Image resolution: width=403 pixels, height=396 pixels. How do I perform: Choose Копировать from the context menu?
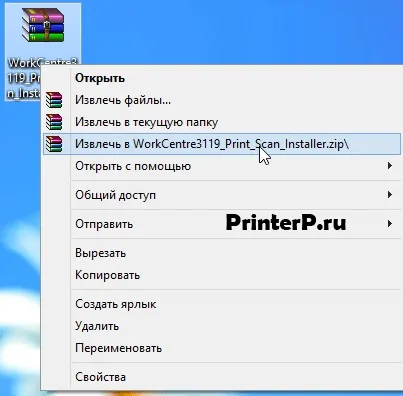click(x=222, y=275)
